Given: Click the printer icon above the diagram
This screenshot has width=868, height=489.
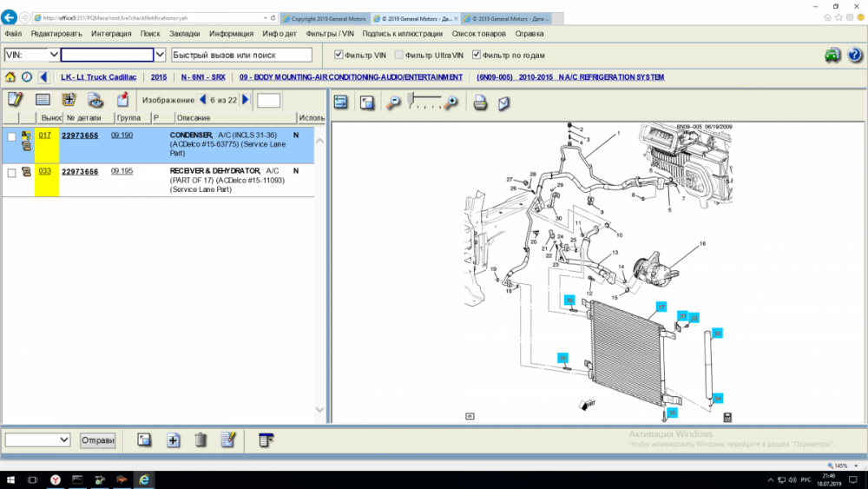Looking at the screenshot, I should (x=479, y=102).
